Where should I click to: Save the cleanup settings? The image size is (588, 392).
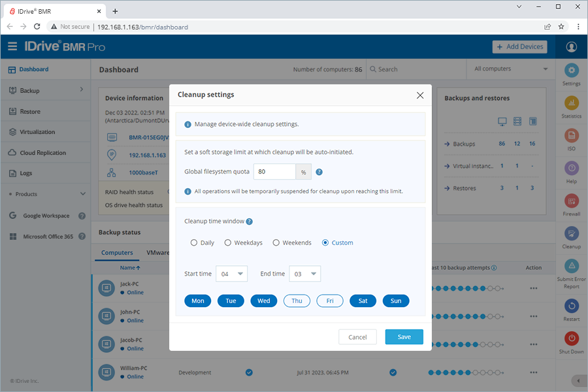tap(404, 337)
